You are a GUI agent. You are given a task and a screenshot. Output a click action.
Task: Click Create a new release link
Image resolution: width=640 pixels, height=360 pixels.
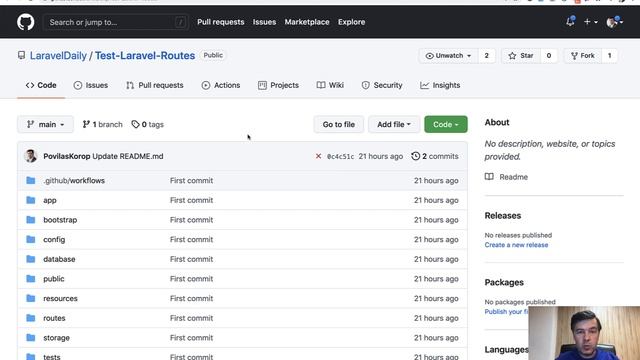click(516, 245)
